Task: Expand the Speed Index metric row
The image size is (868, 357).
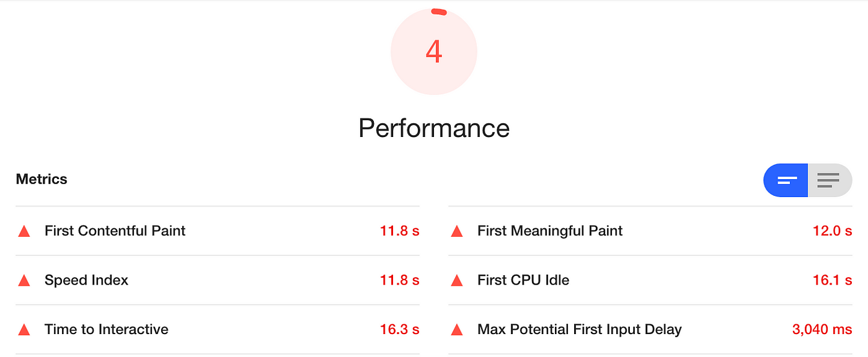Action: 218,280
